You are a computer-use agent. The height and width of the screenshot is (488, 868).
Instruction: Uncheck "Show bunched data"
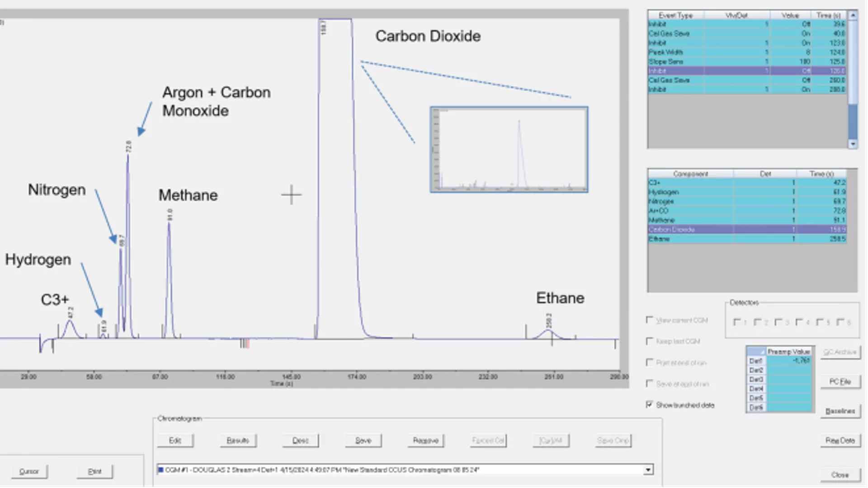coord(650,404)
